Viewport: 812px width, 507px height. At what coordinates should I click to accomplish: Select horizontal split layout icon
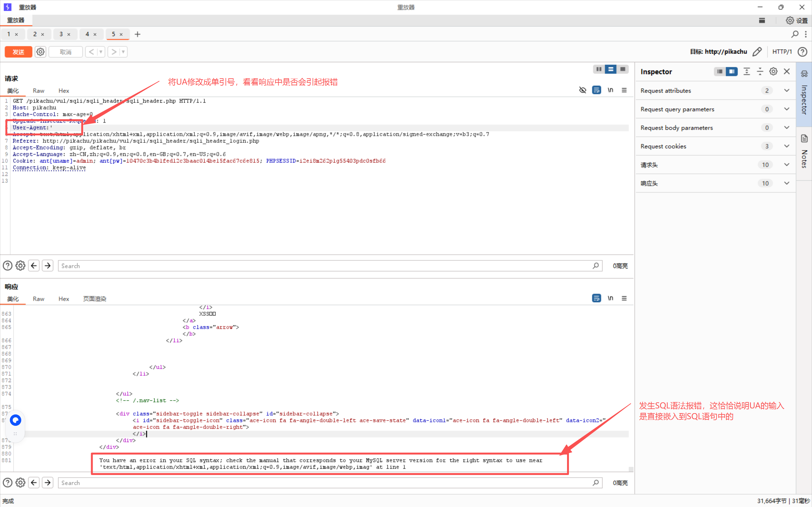click(x=611, y=69)
